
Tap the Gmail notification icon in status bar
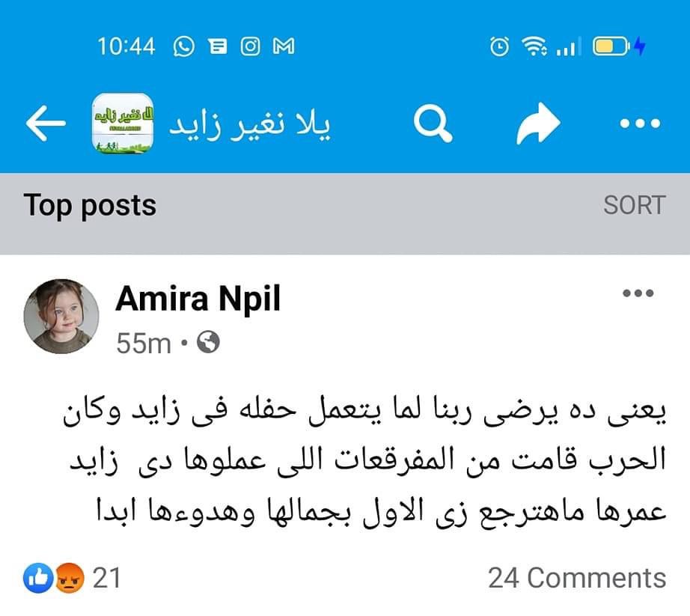click(x=284, y=47)
